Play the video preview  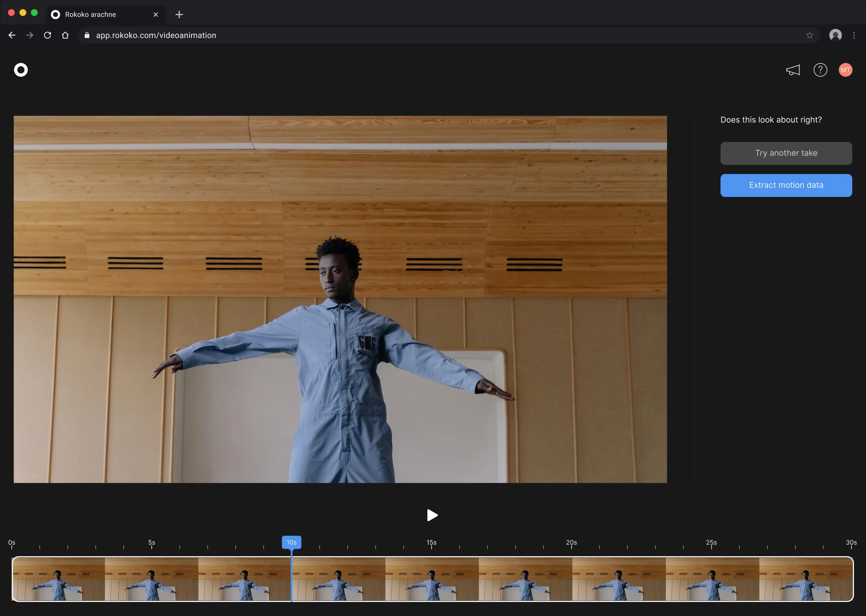[x=432, y=515]
